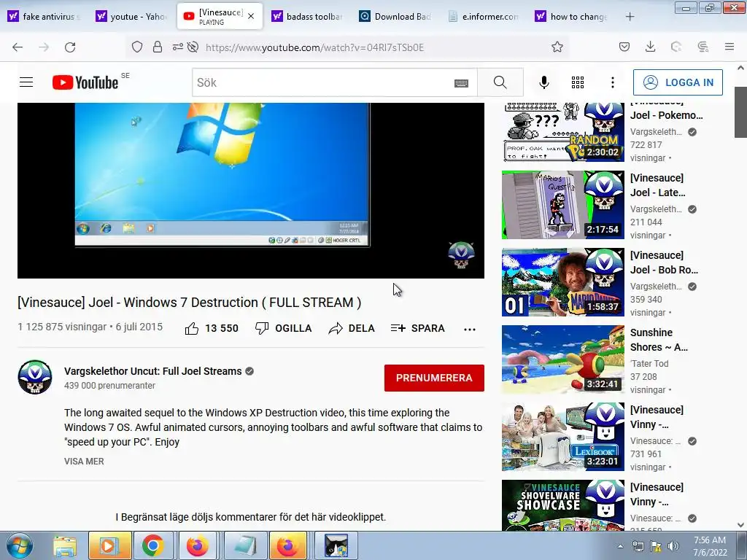Image resolution: width=747 pixels, height=560 pixels.
Task: Switch to the Download Bad tab
Action: (395, 16)
